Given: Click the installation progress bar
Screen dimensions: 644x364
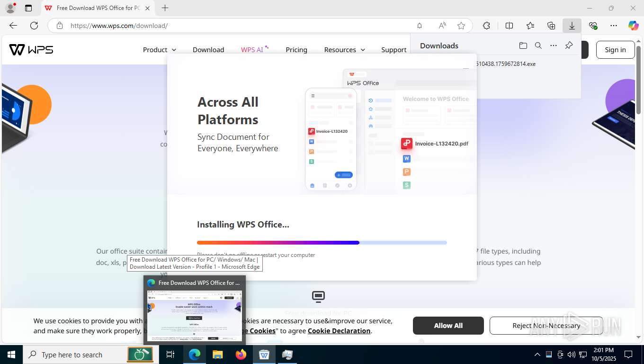Looking at the screenshot, I should pos(322,243).
